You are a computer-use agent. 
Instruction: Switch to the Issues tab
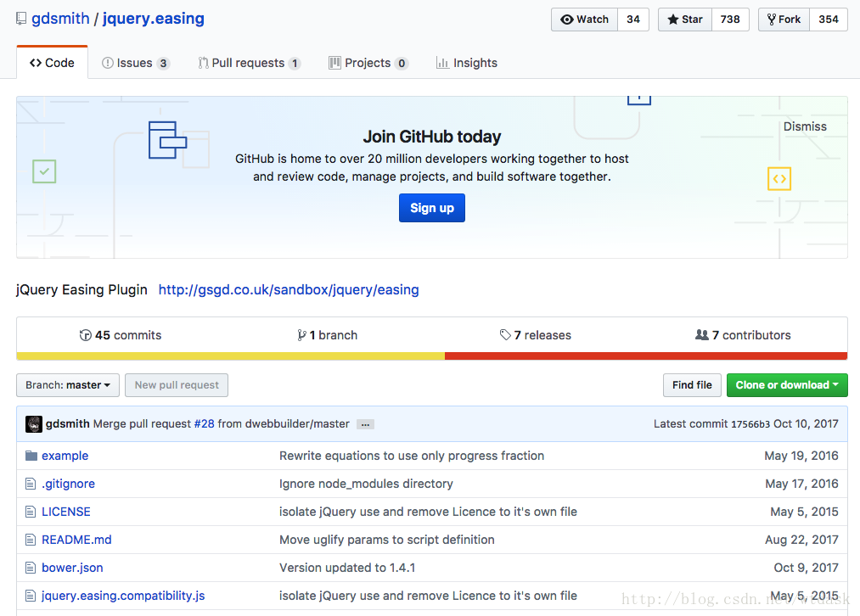[x=136, y=63]
